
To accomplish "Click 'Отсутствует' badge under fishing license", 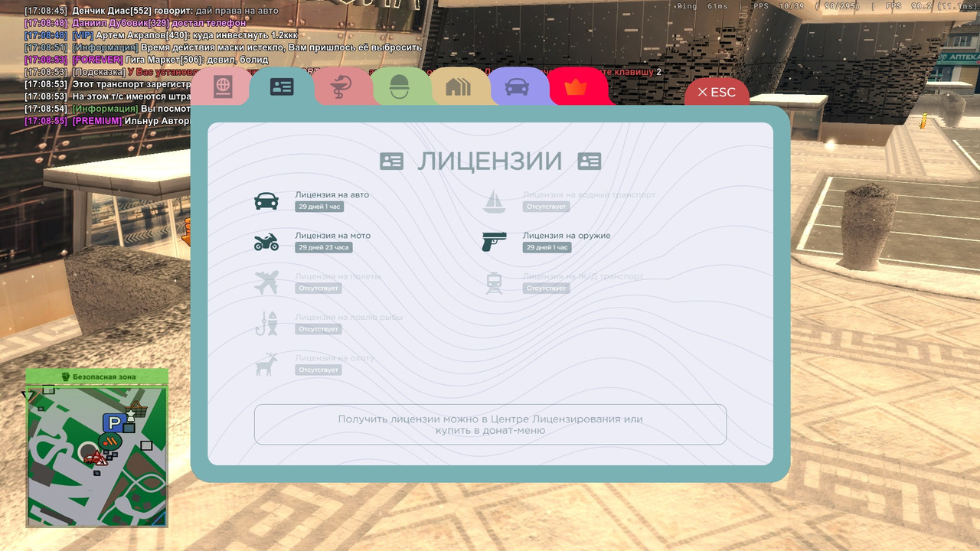I will 318,329.
